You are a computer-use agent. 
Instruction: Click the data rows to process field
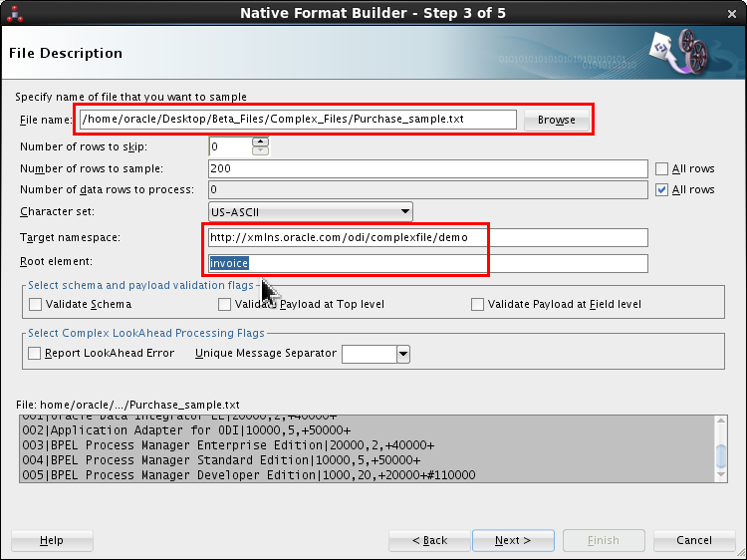pos(428,189)
